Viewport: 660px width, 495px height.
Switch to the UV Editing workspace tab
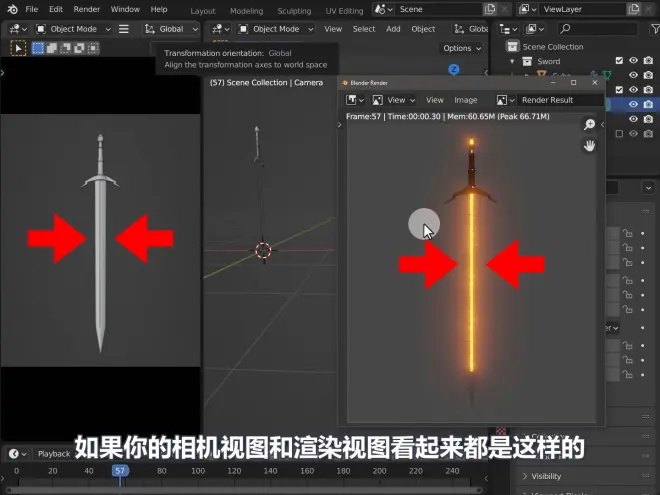tap(344, 11)
